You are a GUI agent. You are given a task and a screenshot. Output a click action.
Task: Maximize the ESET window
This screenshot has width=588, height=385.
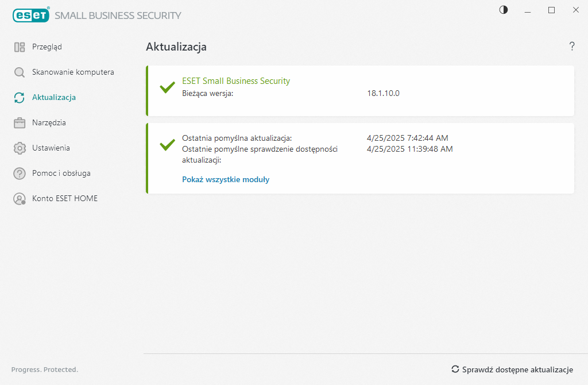[x=551, y=10]
